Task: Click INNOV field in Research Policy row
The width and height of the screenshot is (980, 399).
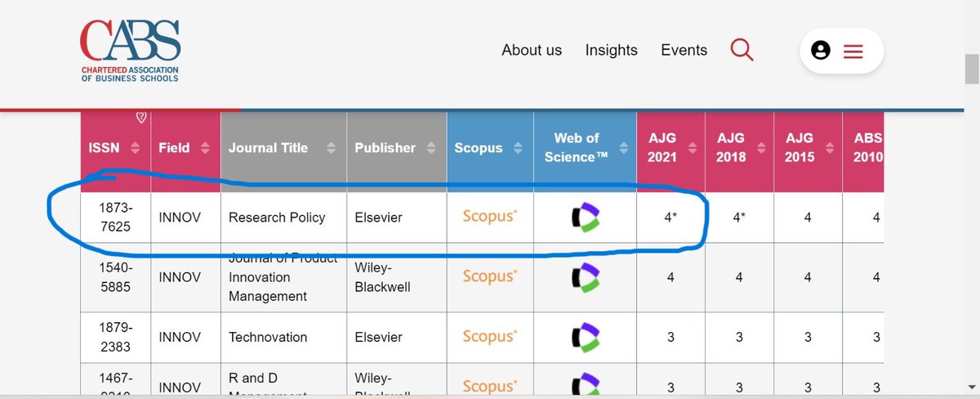Action: pos(180,217)
